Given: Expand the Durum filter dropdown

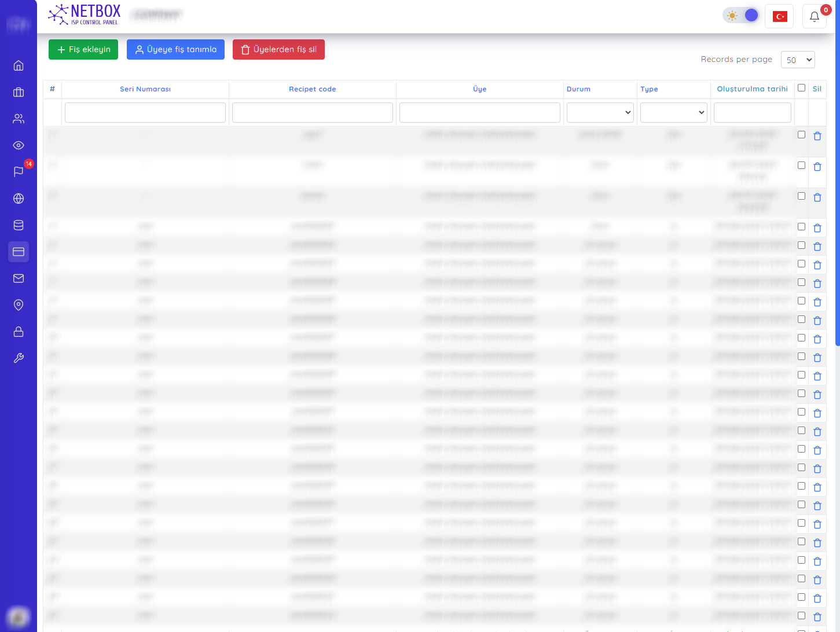Looking at the screenshot, I should tap(600, 112).
